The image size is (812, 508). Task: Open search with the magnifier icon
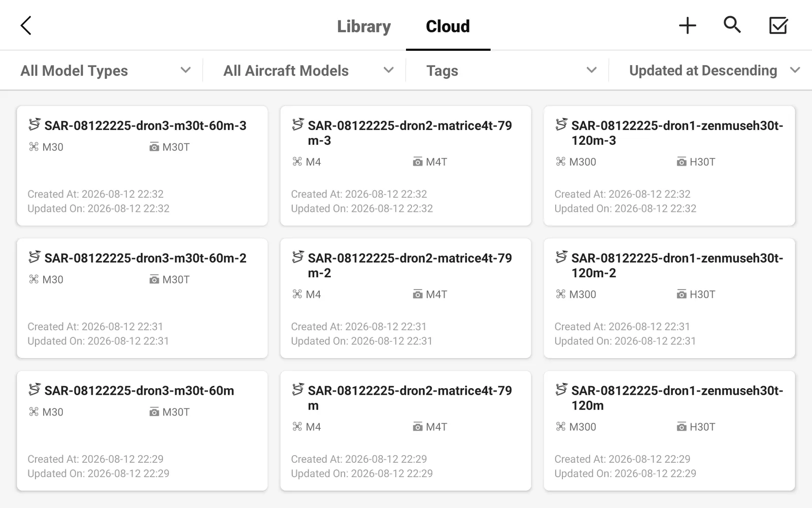(732, 24)
